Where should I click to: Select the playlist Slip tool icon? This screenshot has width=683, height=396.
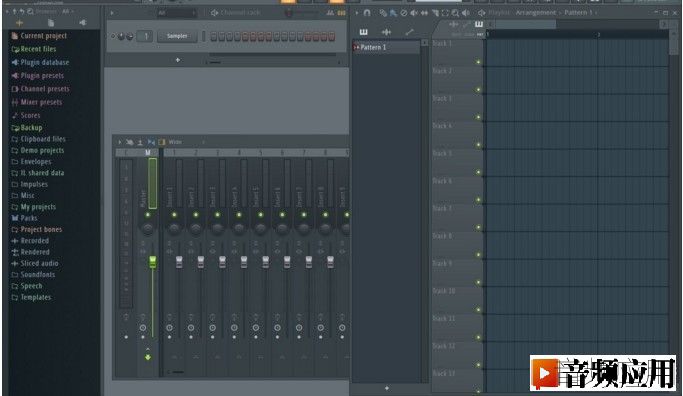tap(424, 13)
